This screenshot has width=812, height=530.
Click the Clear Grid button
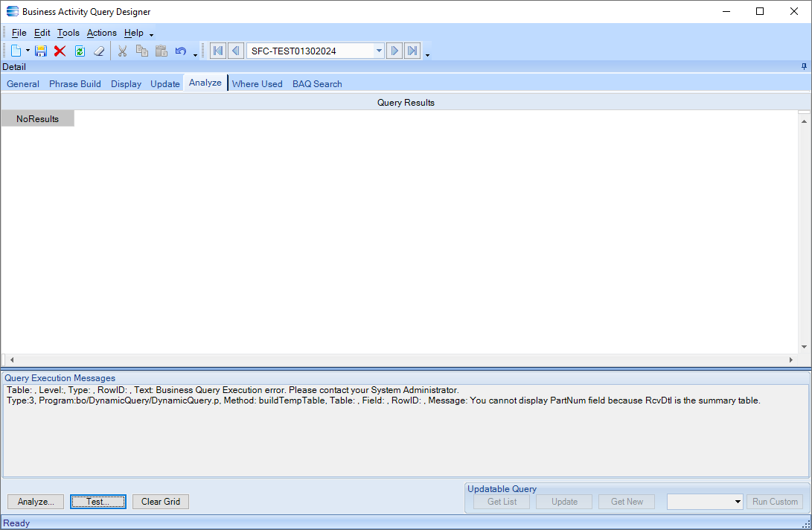pos(161,502)
